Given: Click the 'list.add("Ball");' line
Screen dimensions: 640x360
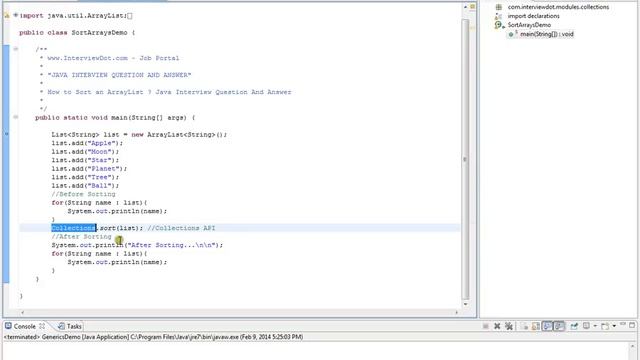Looking at the screenshot, I should [85, 186].
